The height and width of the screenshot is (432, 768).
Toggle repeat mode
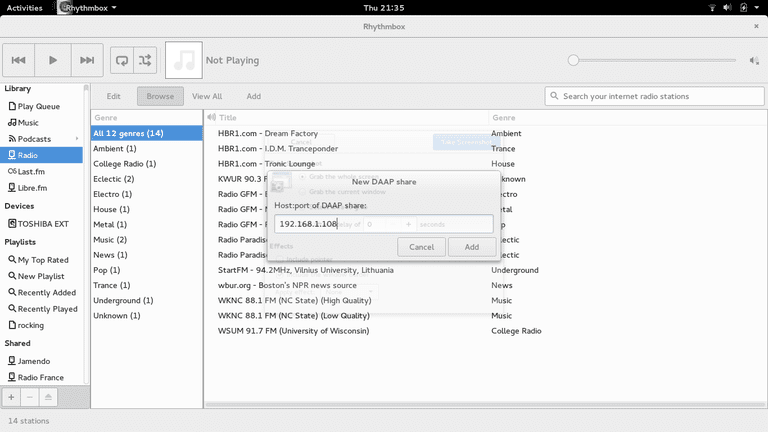[122, 60]
